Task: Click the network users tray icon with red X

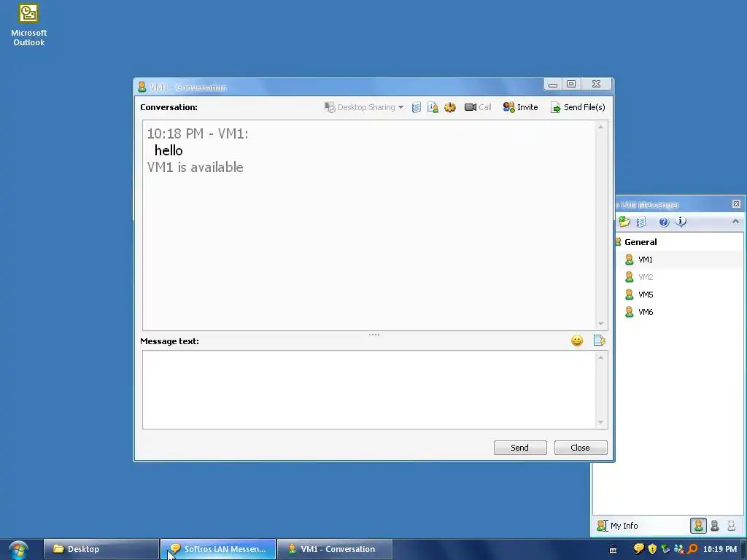Action: pos(679,549)
